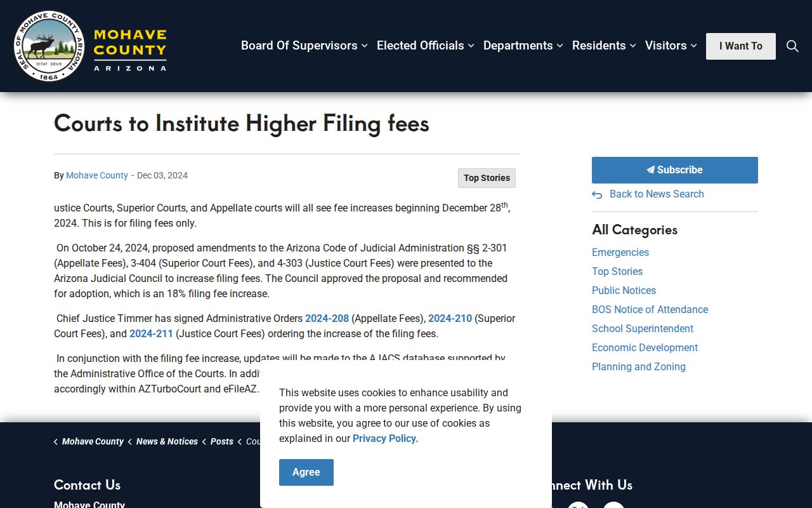The width and height of the screenshot is (812, 508).
Task: Click the Top Stories tag button
Action: (487, 178)
